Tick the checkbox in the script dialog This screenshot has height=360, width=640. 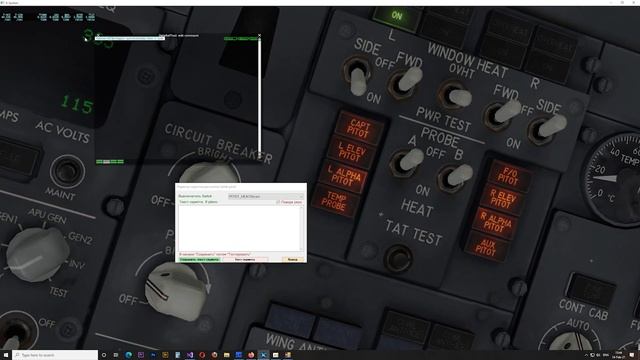pos(278,202)
